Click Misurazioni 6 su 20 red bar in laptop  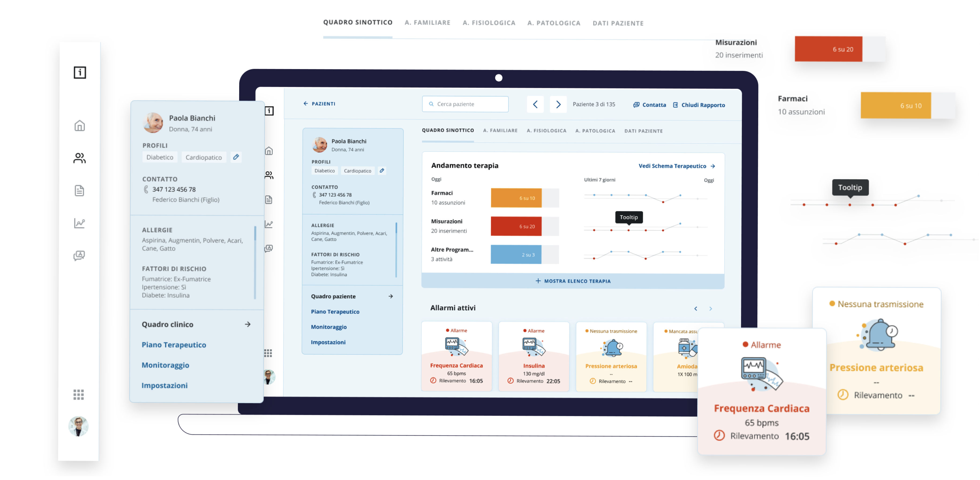coord(516,226)
